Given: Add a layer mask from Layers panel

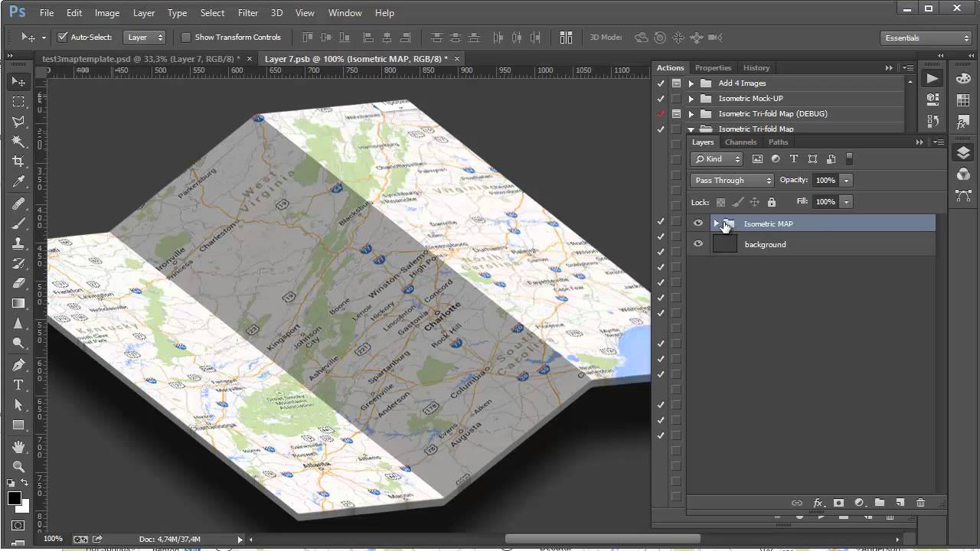Looking at the screenshot, I should click(838, 503).
